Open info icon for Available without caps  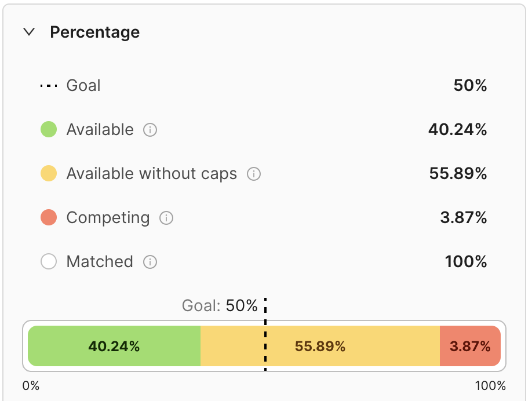tap(254, 174)
